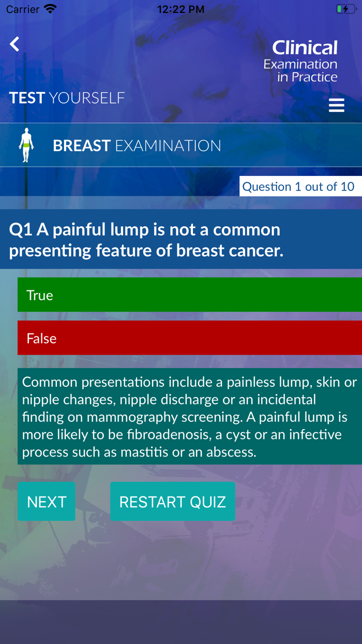362x644 pixels.
Task: Tap the body figure icon for Breast Examination
Action: [26, 145]
